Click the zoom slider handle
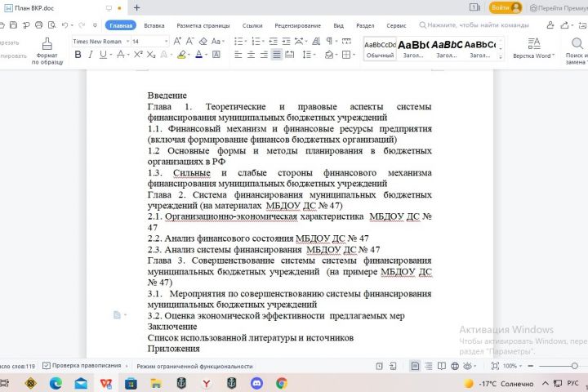Viewport: 588px width, 392px height. click(574, 366)
